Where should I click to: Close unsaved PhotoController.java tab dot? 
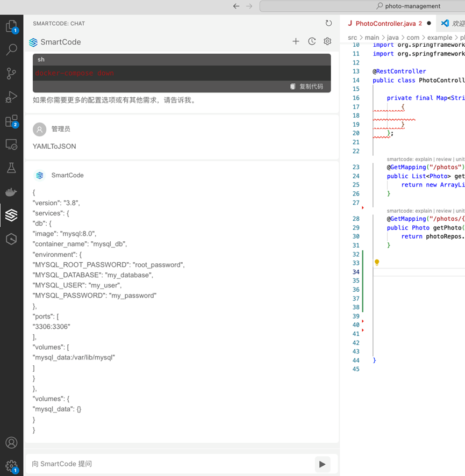tap(429, 23)
